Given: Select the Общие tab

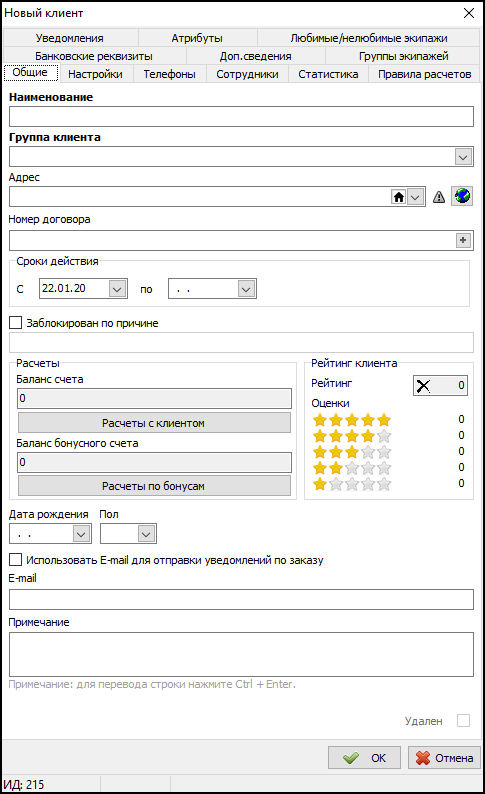Looking at the screenshot, I should coord(30,72).
